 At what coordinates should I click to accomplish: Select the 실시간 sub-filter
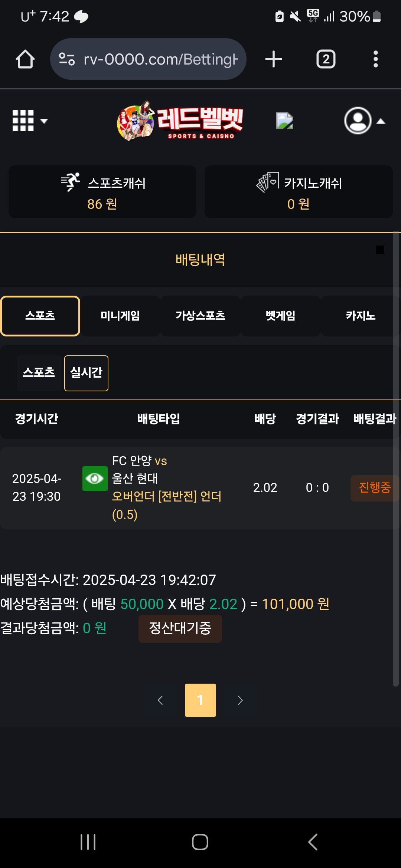pos(86,373)
